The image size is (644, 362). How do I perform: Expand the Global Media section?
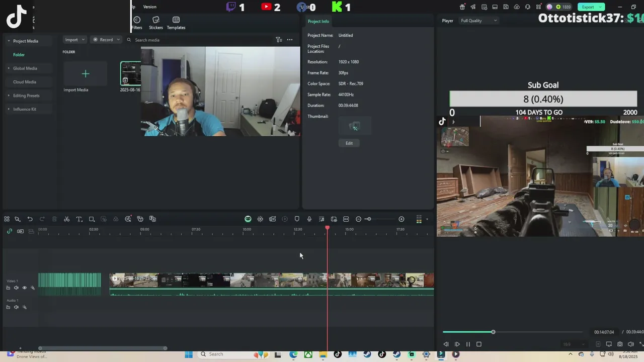[x=9, y=68]
